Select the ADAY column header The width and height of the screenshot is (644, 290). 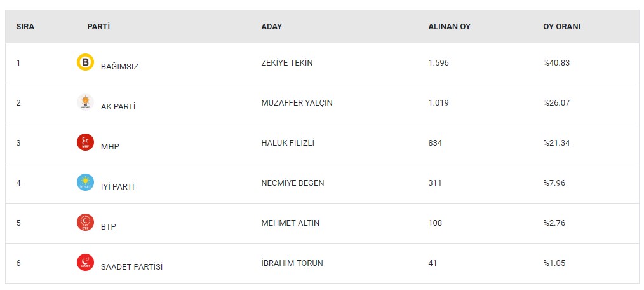(271, 27)
